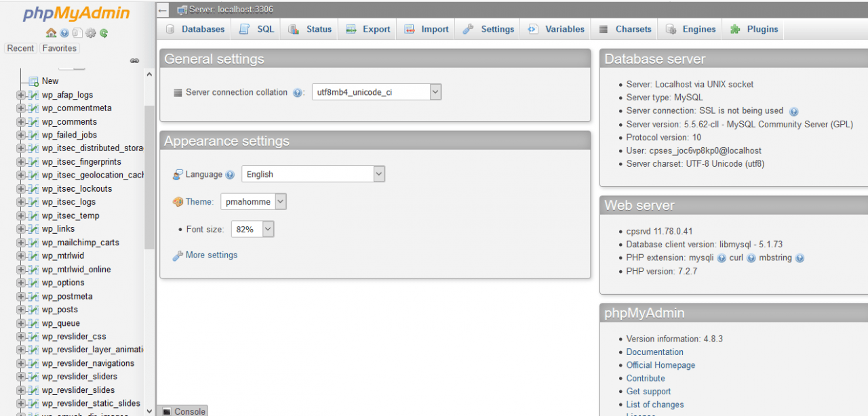
Task: Show the Favorites tables list
Action: [60, 48]
